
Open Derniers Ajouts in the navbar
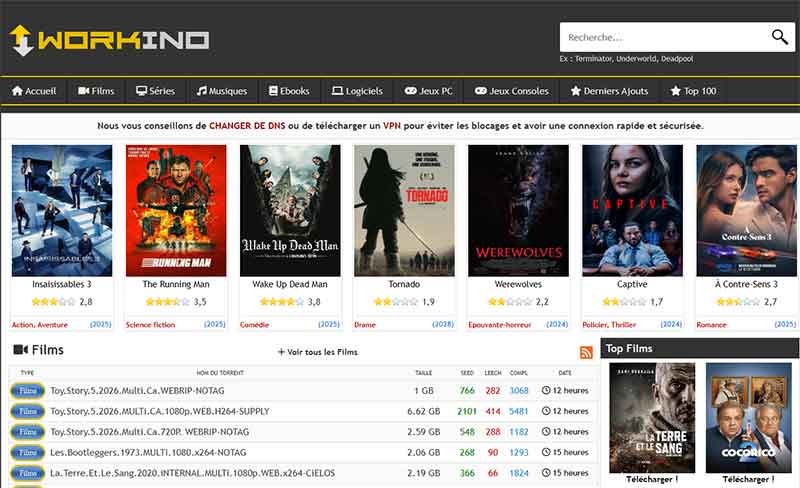(x=609, y=91)
